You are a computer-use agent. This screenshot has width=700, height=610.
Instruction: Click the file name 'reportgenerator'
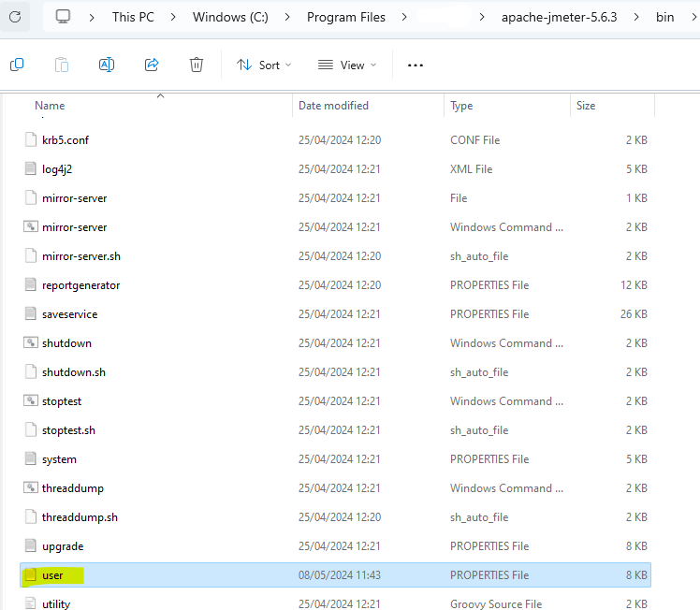[80, 285]
